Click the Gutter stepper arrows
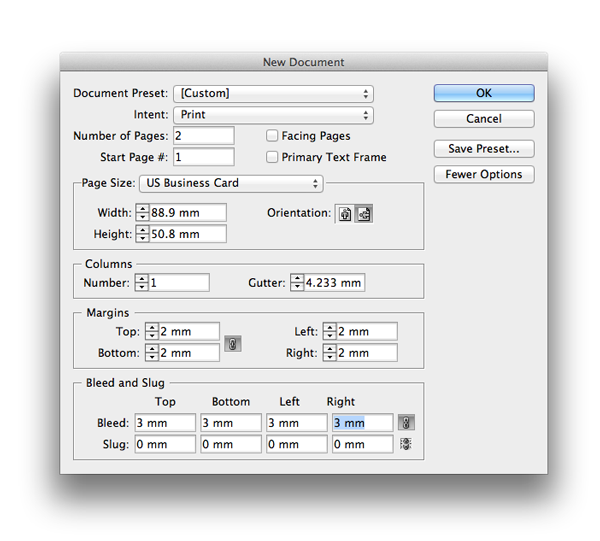The width and height of the screenshot is (600, 541). (x=297, y=283)
